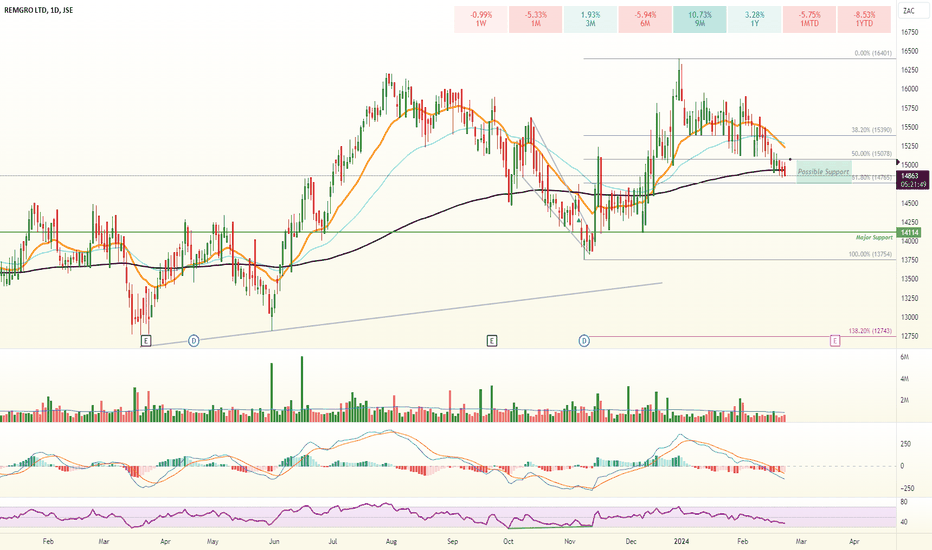Image resolution: width=932 pixels, height=550 pixels.
Task: Select the 3M performance box showing 1.93%
Action: coord(590,19)
